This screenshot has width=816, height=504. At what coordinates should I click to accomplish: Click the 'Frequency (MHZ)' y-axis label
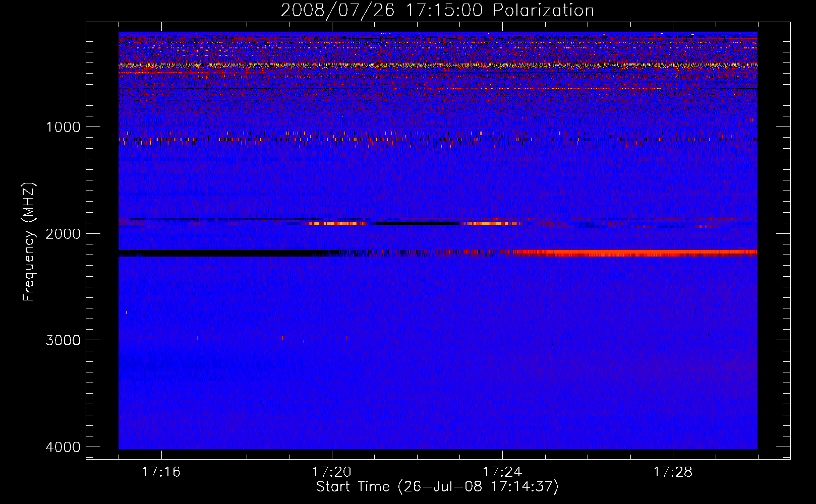tap(29, 242)
